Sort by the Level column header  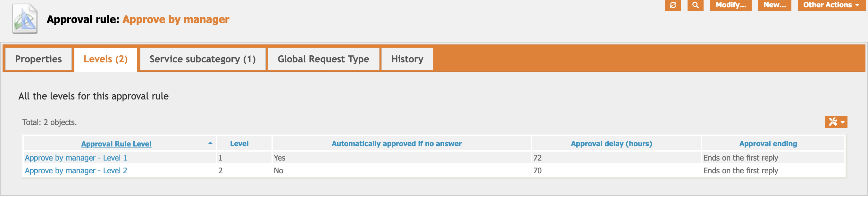239,144
